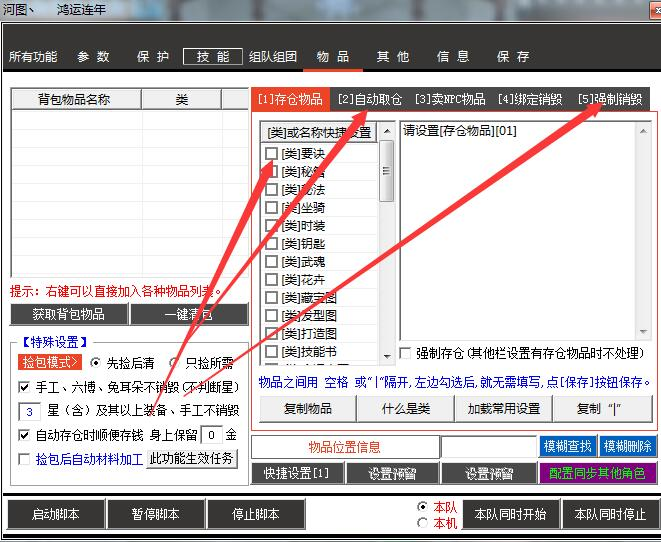Choose the 本机 radio button

(x=423, y=523)
